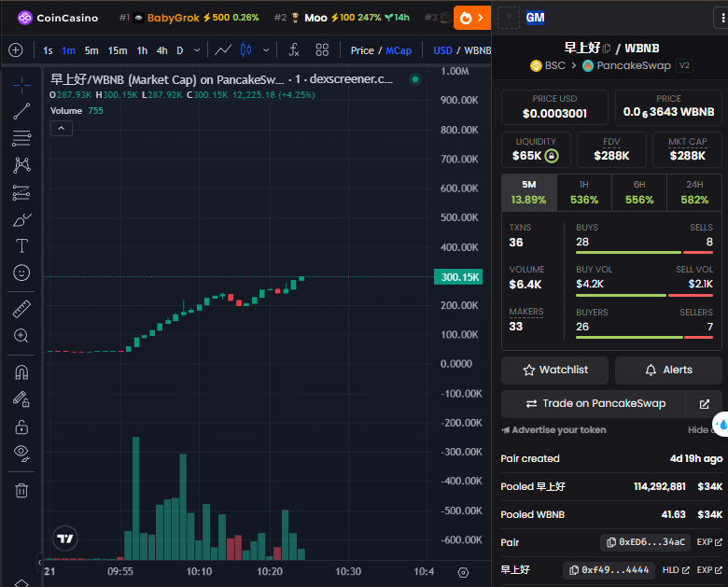Select the 24H stats tab
The image size is (728, 587).
(694, 193)
